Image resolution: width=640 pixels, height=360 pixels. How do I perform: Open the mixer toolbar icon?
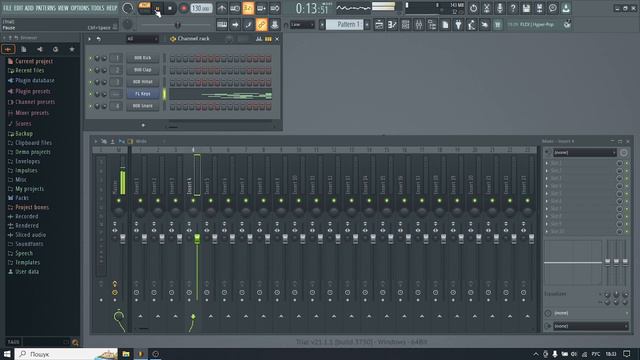[419, 25]
